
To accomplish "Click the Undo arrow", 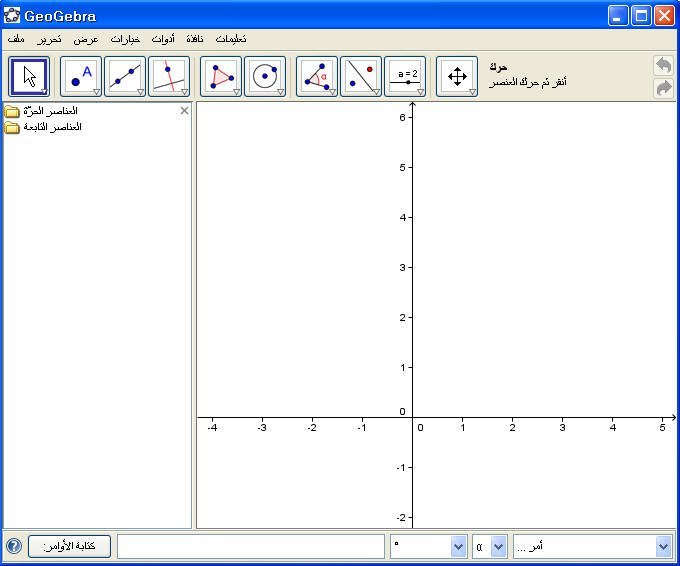I will (664, 65).
